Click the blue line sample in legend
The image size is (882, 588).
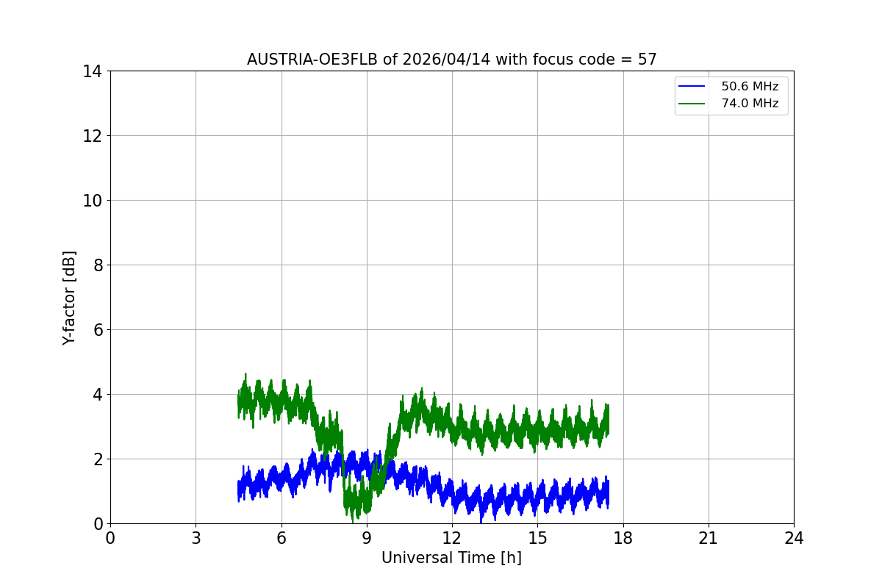click(x=692, y=87)
